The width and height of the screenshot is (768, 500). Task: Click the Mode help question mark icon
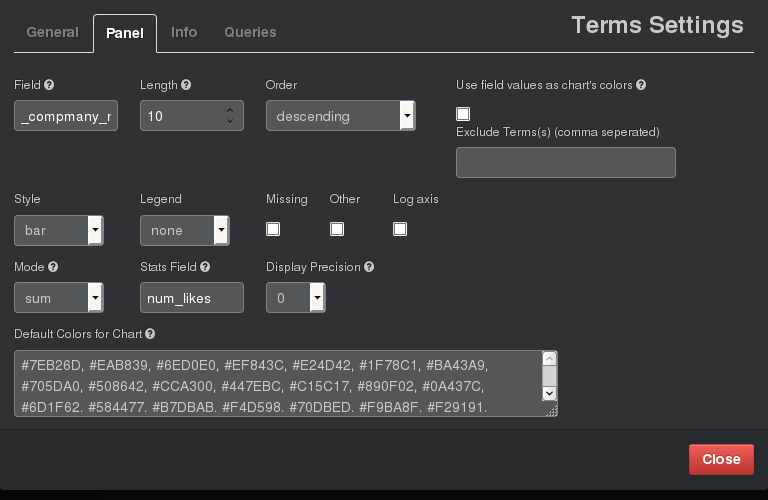pos(53,267)
